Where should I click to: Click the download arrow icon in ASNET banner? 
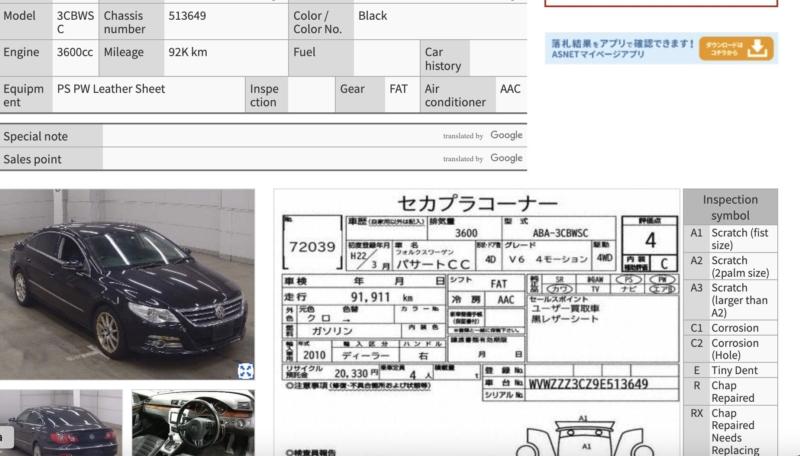(759, 47)
